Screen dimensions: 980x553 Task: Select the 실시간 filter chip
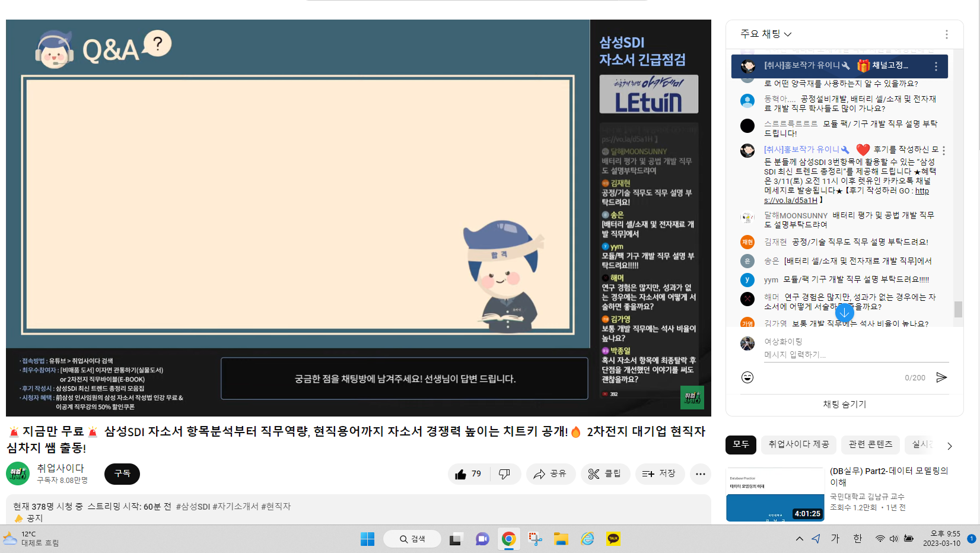(921, 444)
